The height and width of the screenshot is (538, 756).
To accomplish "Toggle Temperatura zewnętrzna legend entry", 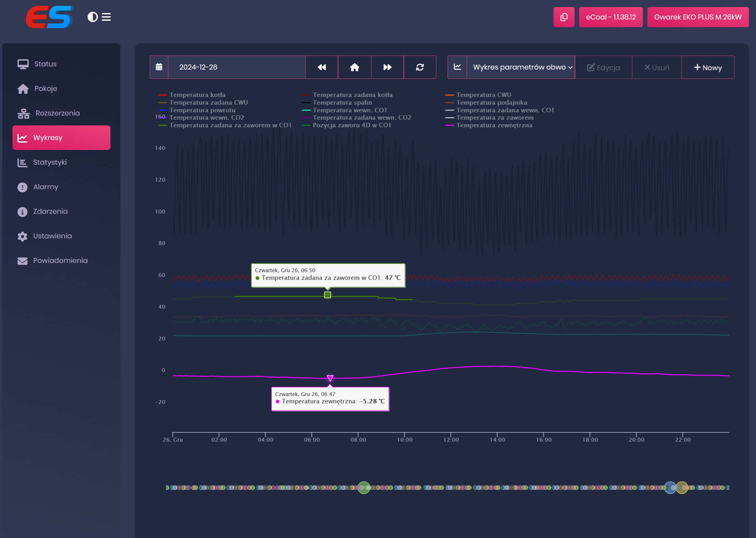I will (x=494, y=125).
